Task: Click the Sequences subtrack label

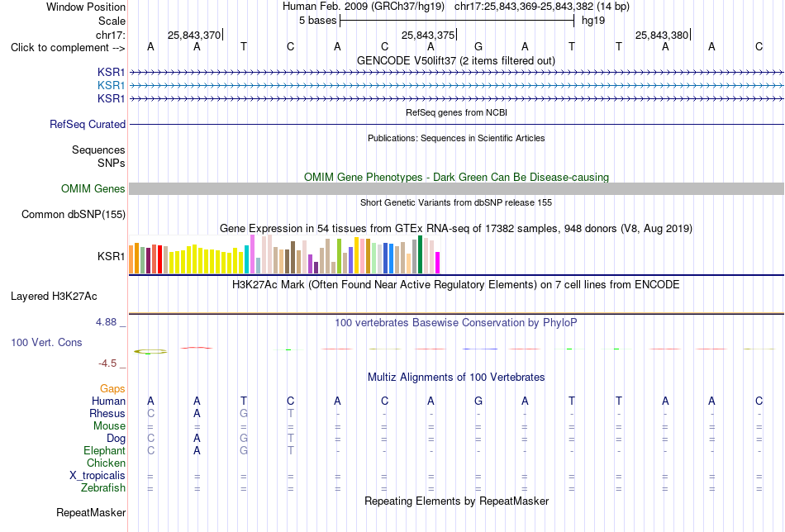Action: click(x=98, y=150)
